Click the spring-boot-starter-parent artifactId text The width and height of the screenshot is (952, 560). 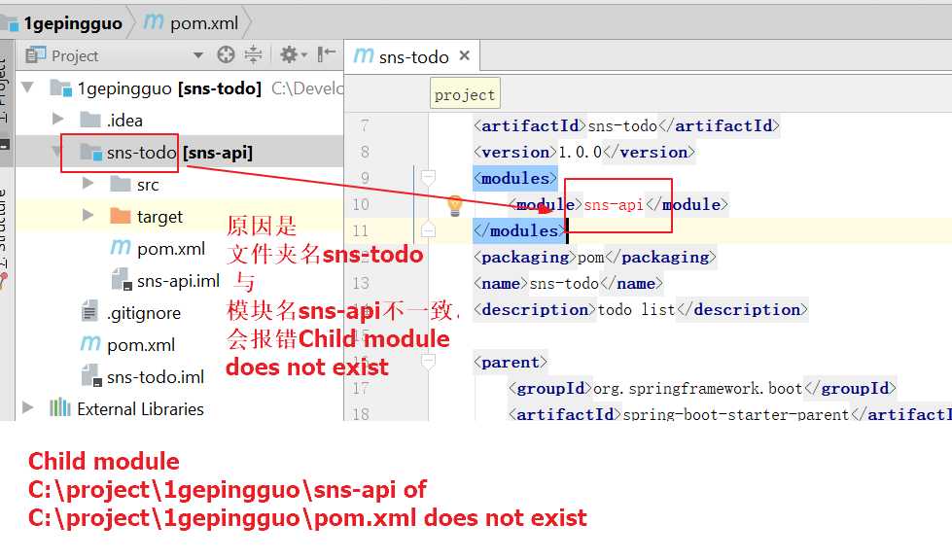click(x=736, y=414)
